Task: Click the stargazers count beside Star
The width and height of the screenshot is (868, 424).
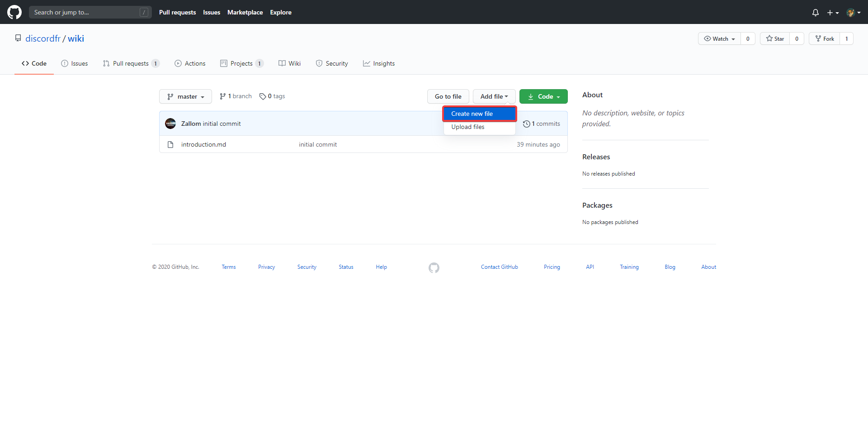Action: click(x=797, y=38)
